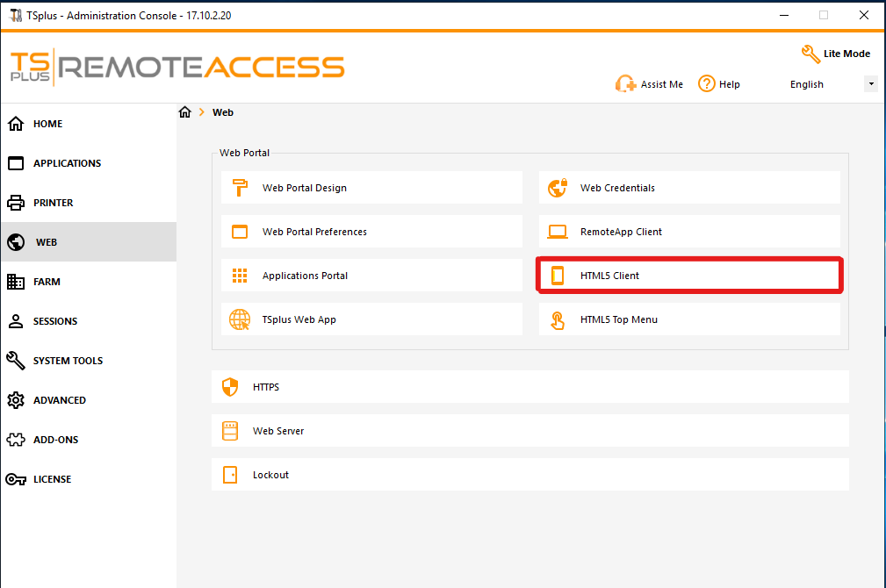Image resolution: width=886 pixels, height=588 pixels.
Task: Click the Help question mark icon
Action: coord(706,83)
